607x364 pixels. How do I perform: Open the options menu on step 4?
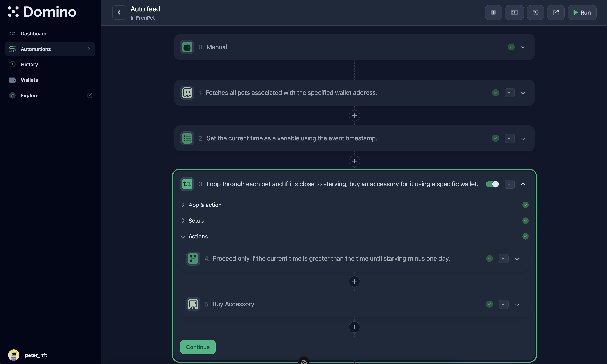coord(504,258)
